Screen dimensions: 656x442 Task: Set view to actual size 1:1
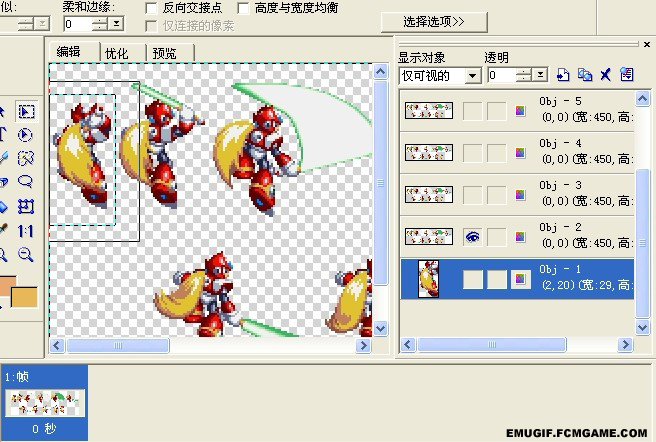(x=26, y=231)
